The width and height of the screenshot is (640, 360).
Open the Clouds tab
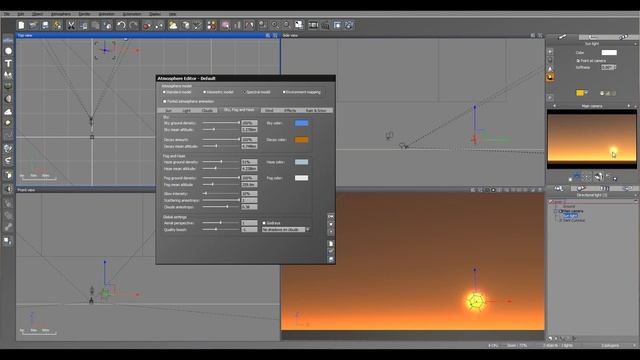(207, 111)
